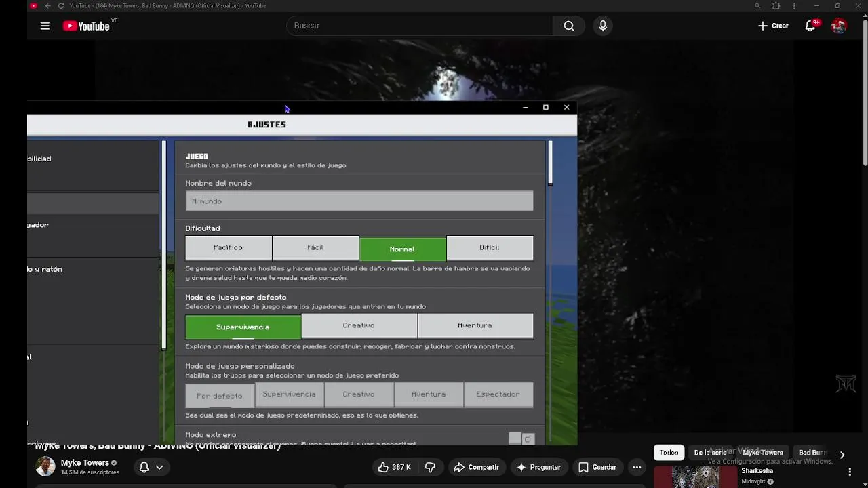Screen dimensions: 868x488
Task: Select Aventura custom game mode
Action: [429, 394]
